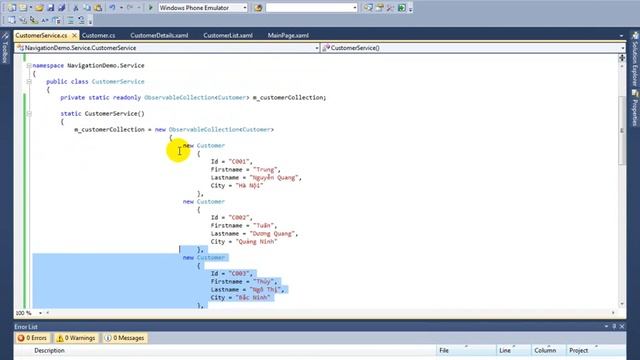Click the green icon at the toolbar's end
Viewport: 640px width, 360px height.
coord(402,8)
